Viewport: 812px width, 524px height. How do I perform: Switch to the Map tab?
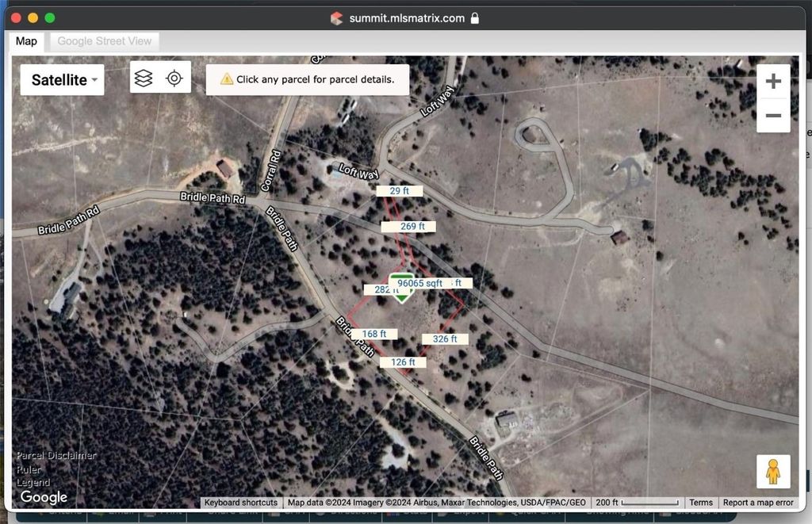(26, 41)
